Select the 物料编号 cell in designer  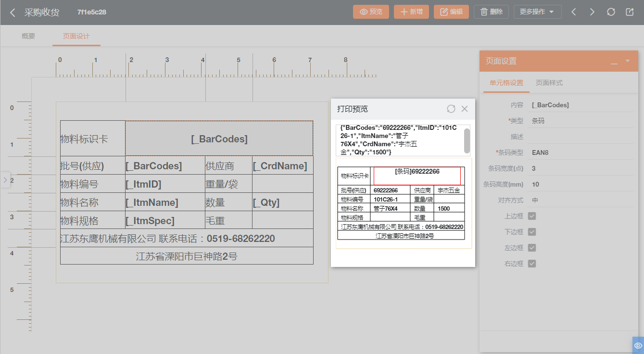[93, 184]
